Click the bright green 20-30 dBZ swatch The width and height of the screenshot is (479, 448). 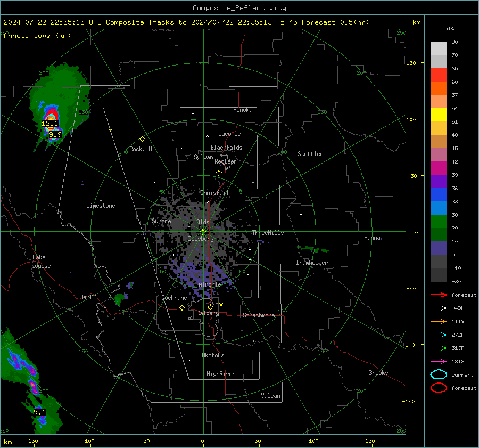pyautogui.click(x=439, y=222)
